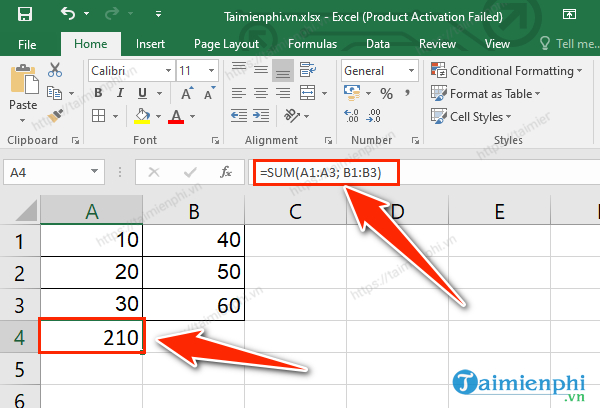Click the Format Painter brush icon
This screenshot has height=408, width=600.
[x=55, y=116]
